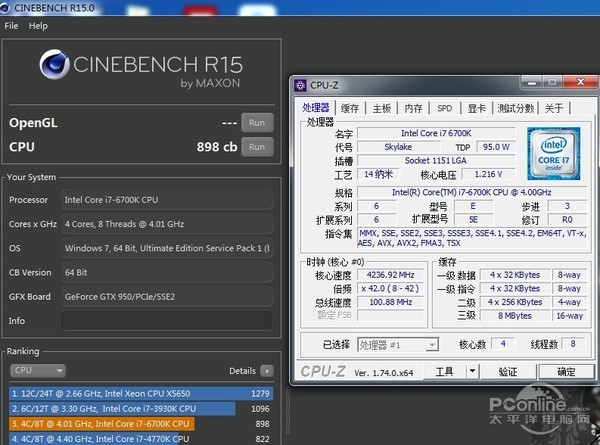The image size is (600, 445).
Task: Minimize the CPU-Z window
Action: (532, 82)
